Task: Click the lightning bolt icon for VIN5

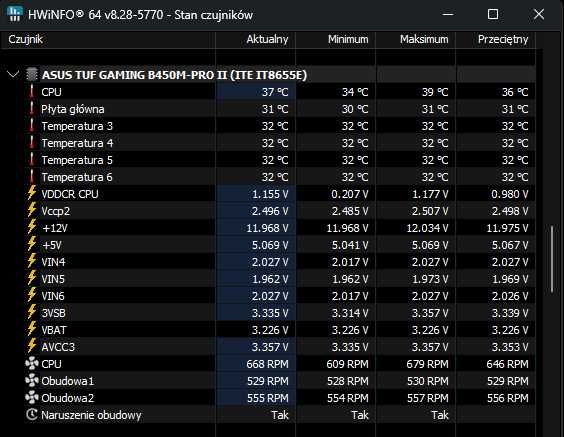Action: [x=32, y=278]
